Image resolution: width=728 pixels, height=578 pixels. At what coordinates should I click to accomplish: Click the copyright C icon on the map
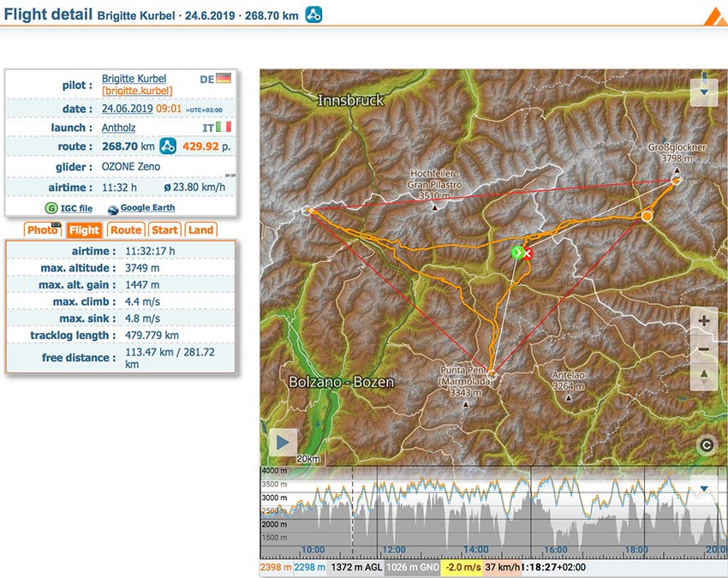[x=707, y=445]
